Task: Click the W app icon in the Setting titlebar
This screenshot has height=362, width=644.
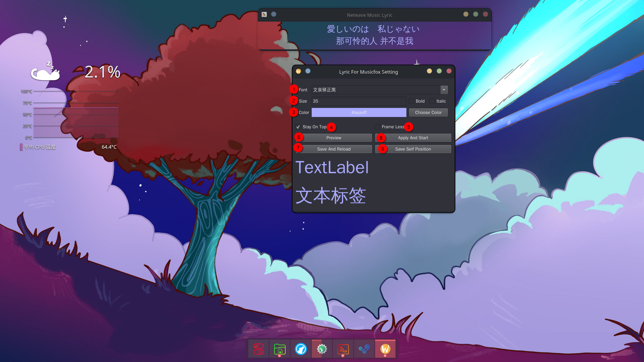Action: (298, 71)
